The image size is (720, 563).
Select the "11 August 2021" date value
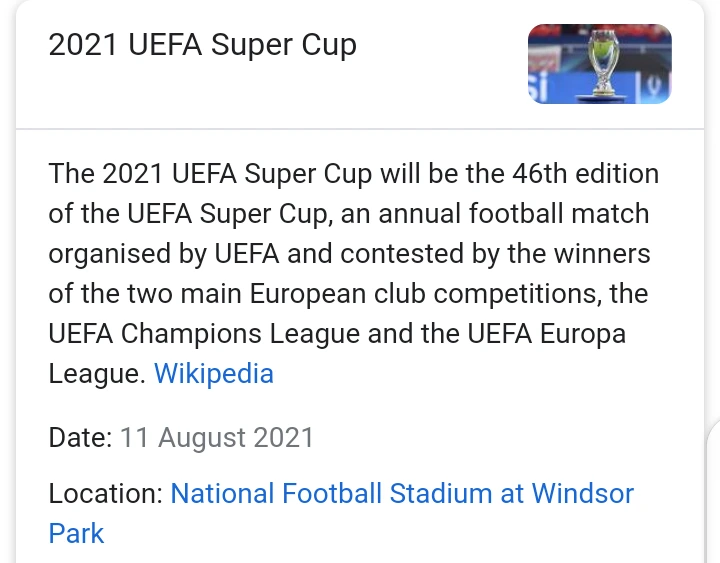pyautogui.click(x=217, y=437)
